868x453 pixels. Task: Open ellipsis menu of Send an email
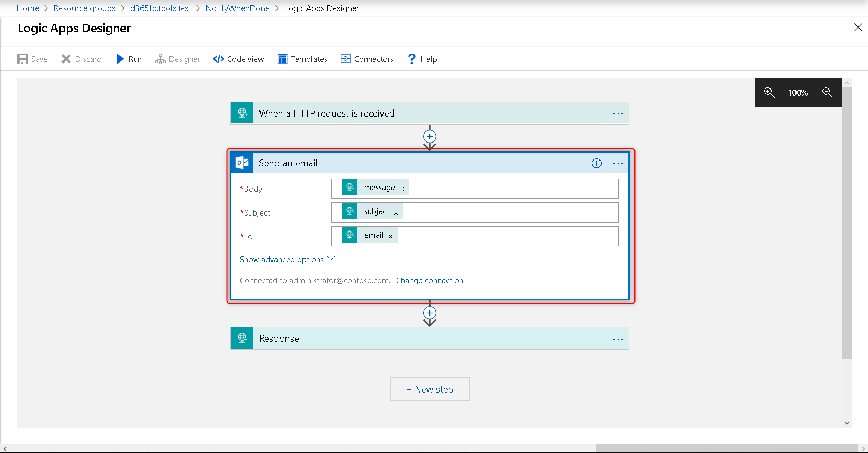(618, 164)
